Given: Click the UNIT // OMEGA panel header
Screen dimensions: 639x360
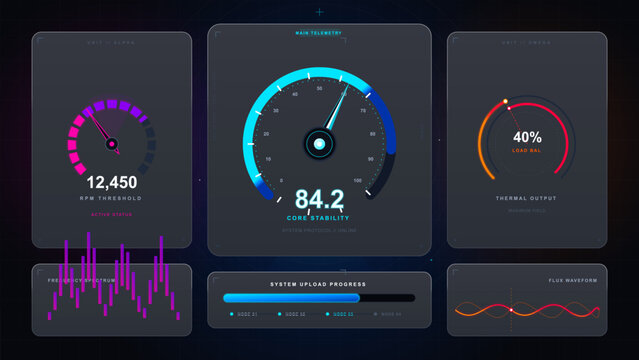Looking at the screenshot, I should tap(526, 42).
